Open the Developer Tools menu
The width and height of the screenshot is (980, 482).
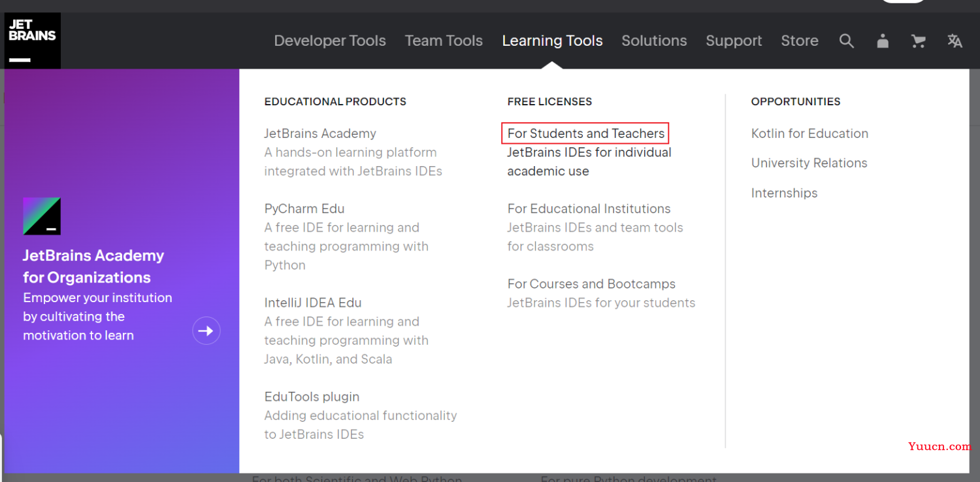[x=330, y=41]
